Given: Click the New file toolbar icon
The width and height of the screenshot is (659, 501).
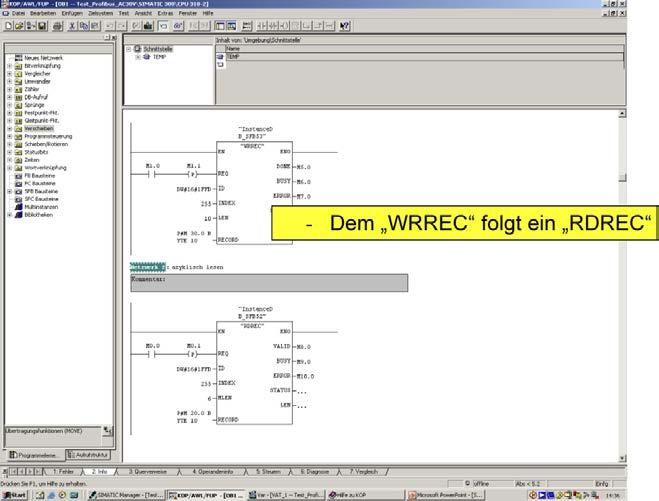Looking at the screenshot, I should [8, 26].
